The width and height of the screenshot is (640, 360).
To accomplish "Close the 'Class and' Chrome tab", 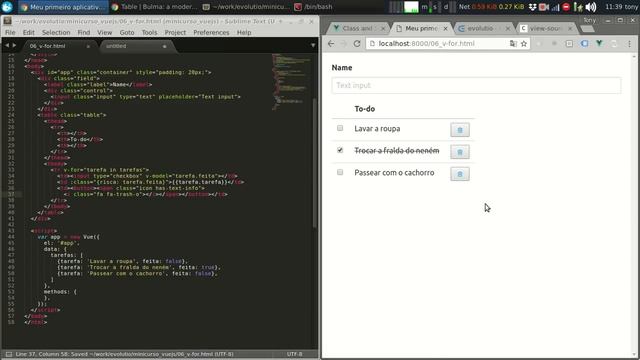I will tap(383, 29).
